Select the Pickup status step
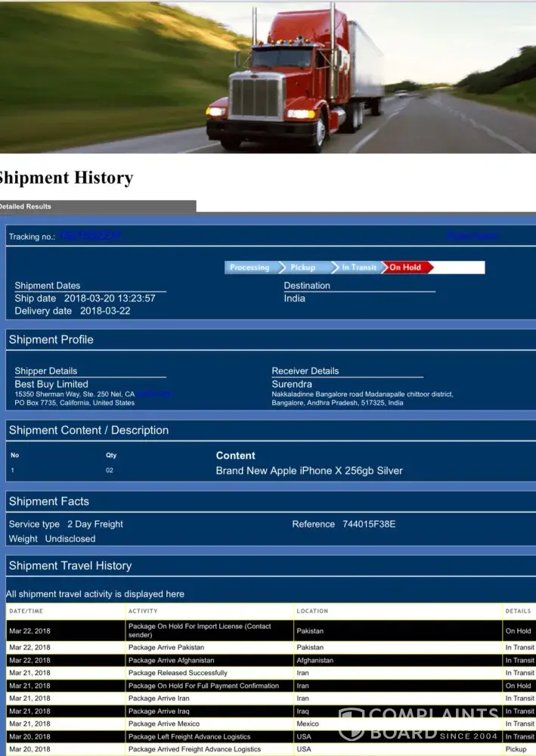The image size is (536, 756). [305, 268]
